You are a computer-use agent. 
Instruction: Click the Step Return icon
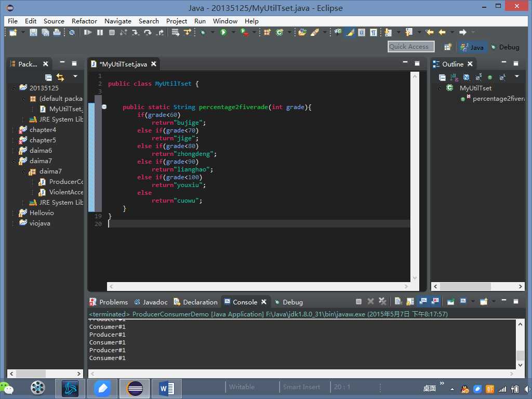click(x=160, y=33)
